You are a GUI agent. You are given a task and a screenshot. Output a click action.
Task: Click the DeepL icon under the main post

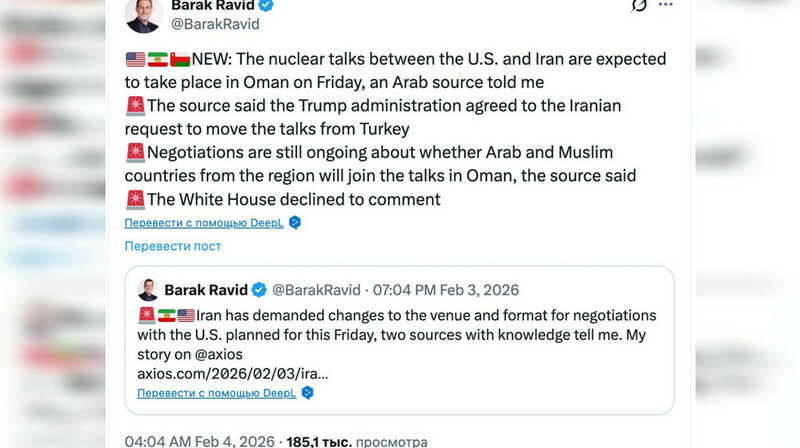point(295,223)
